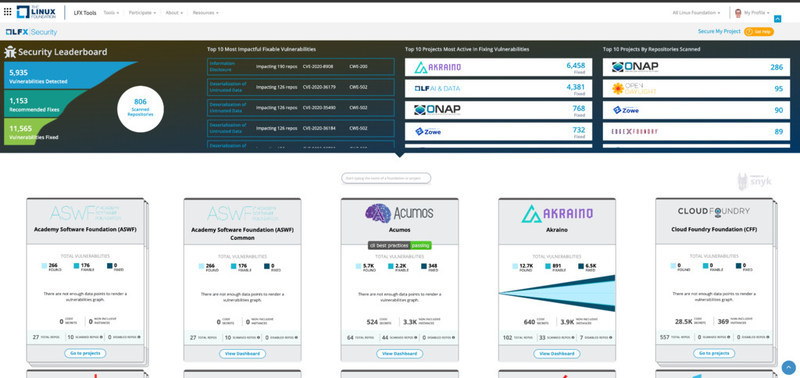This screenshot has width=800, height=378.
Task: Click the profile avatar picture
Action: point(738,13)
